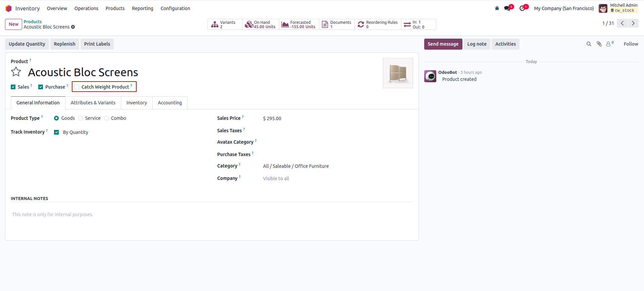This screenshot has width=644, height=291.
Task: Open the On Hand stock button
Action: tap(260, 25)
